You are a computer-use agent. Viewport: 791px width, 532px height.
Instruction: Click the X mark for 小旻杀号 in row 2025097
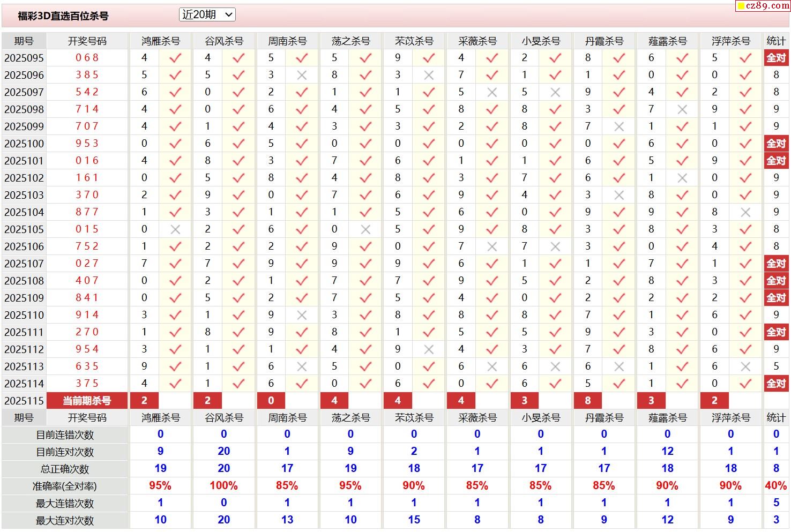(x=555, y=92)
